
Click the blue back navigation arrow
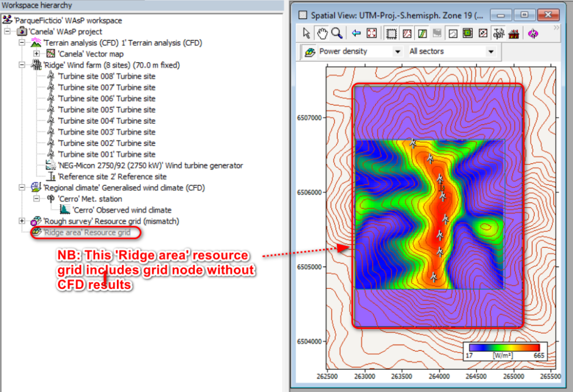pos(357,33)
